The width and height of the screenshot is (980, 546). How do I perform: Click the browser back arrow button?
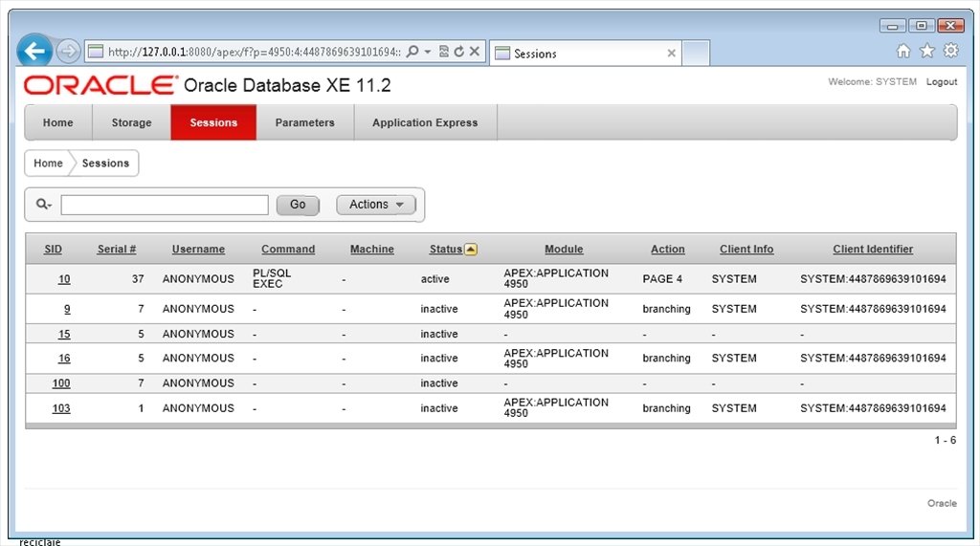[34, 52]
